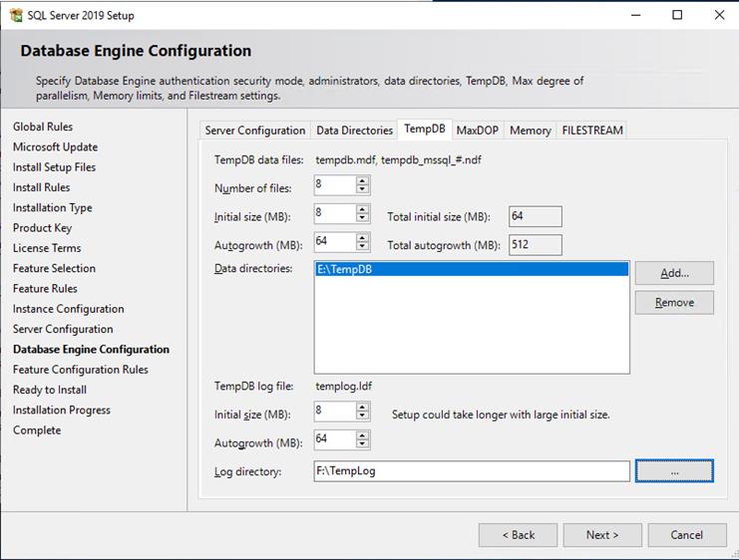Cancel the SQL Server setup
The image size is (739, 560).
coord(687,535)
